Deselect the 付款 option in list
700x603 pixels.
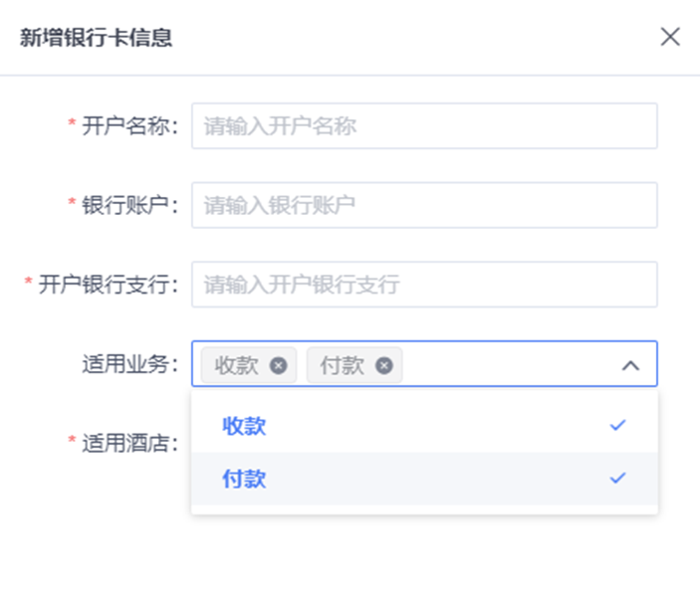coord(424,479)
